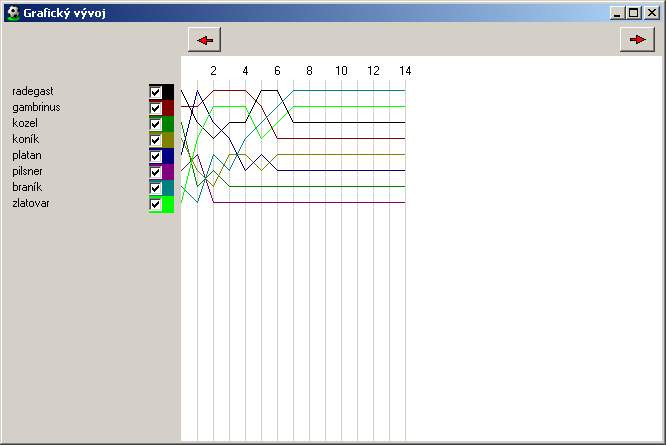Viewport: 666px width, 445px height.
Task: Select the braník team label
Action: pos(27,187)
